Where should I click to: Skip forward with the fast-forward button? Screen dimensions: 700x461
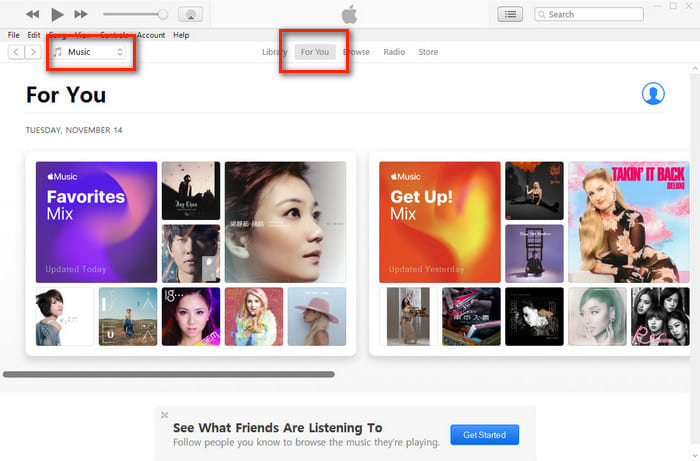point(81,14)
